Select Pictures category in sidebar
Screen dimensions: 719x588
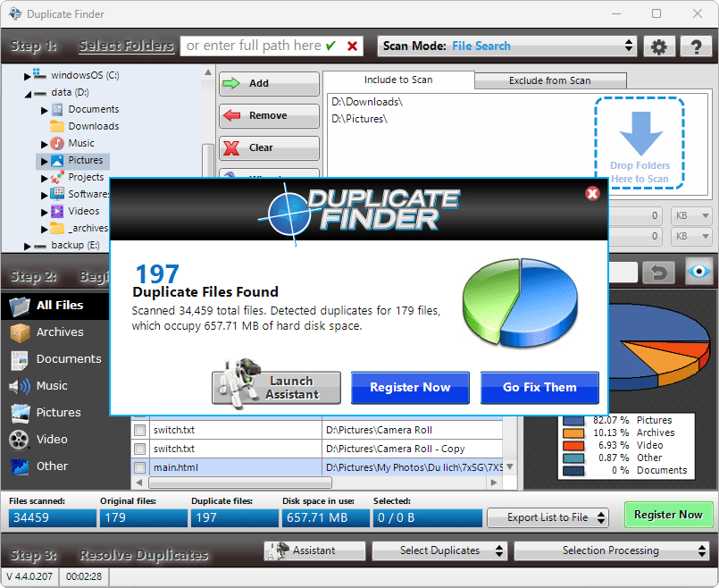[x=55, y=413]
